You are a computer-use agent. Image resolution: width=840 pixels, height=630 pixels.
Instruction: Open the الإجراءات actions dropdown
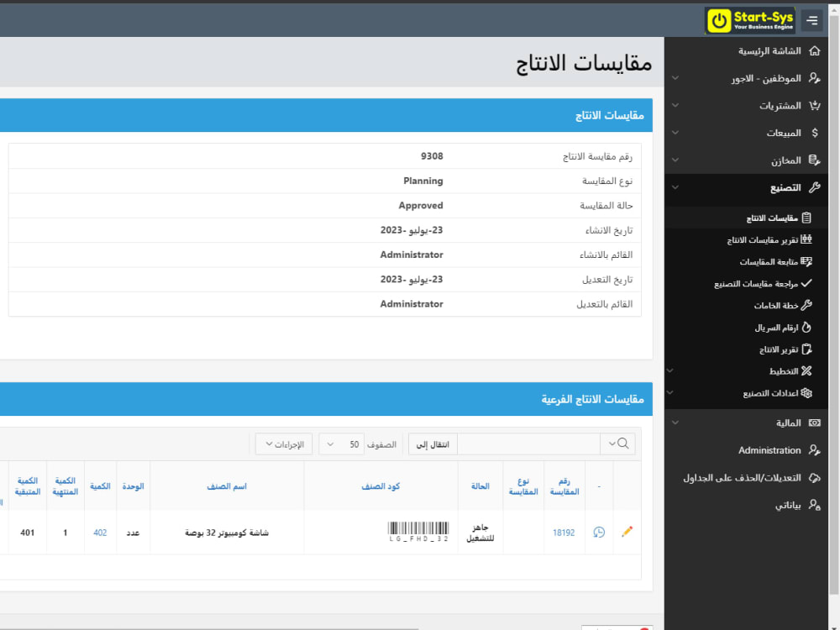tap(283, 444)
